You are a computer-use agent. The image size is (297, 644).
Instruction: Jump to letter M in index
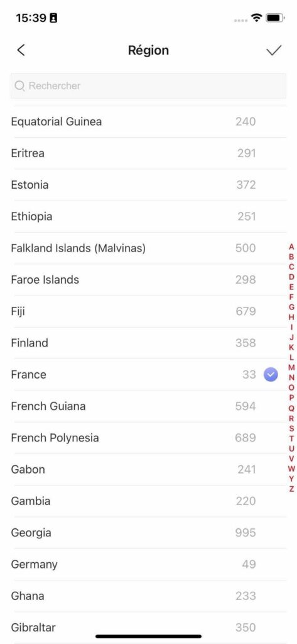(291, 367)
